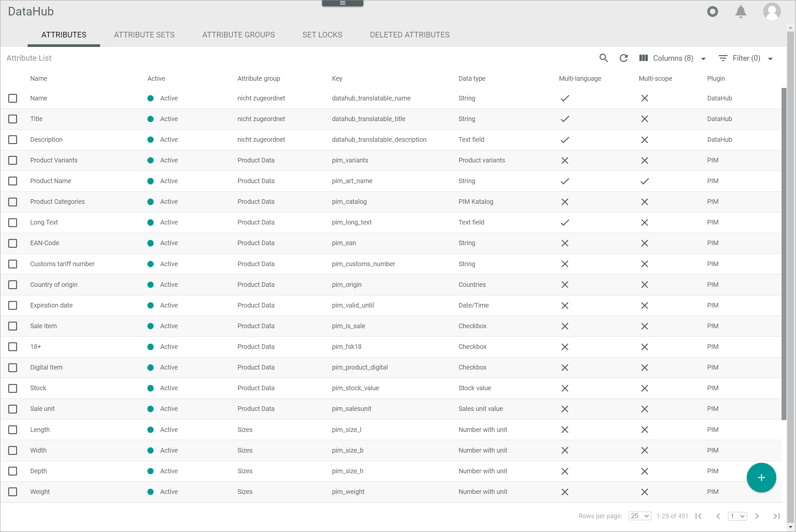Expand the Filter (0) dropdown arrow
The height and width of the screenshot is (532, 796).
coord(770,59)
